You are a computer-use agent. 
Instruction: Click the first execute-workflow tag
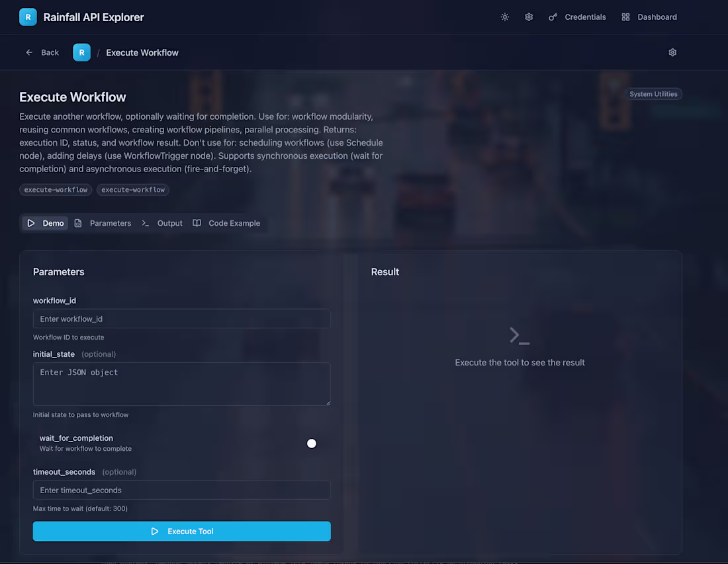(x=56, y=189)
